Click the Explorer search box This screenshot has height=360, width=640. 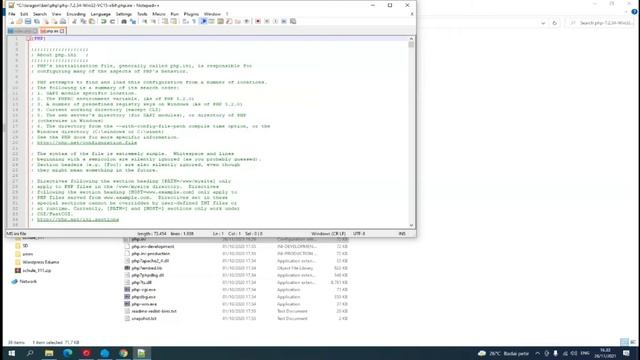[x=600, y=23]
